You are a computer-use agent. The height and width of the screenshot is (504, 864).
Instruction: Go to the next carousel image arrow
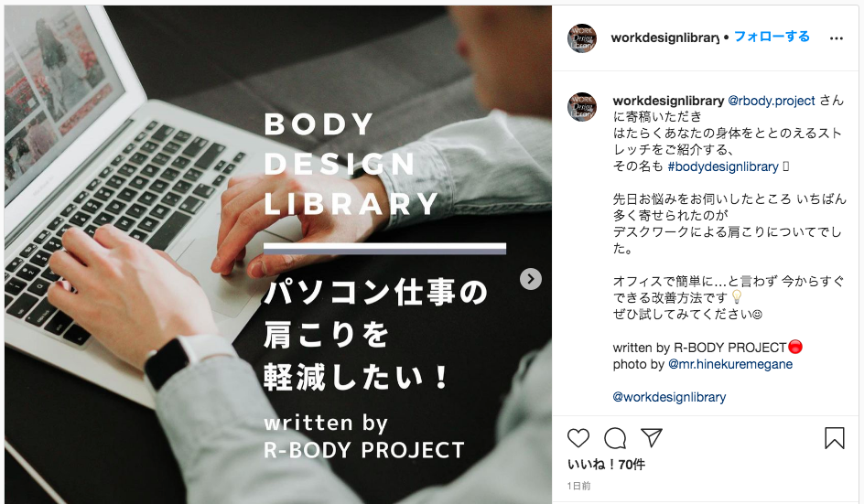[x=531, y=279]
